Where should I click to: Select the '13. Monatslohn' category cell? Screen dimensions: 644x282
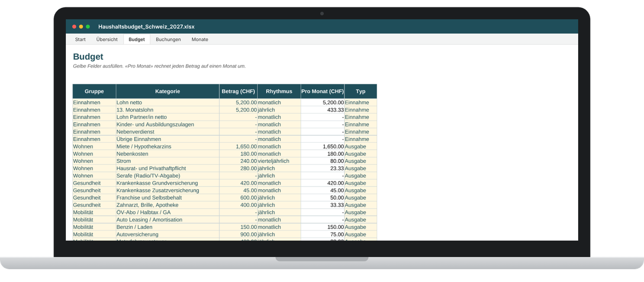coord(167,110)
